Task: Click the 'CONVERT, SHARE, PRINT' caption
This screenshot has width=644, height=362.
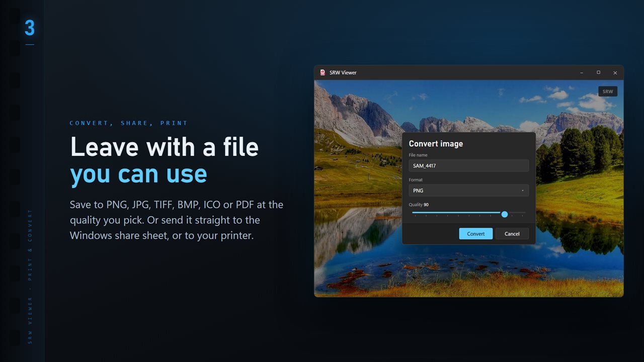Action: click(x=129, y=123)
